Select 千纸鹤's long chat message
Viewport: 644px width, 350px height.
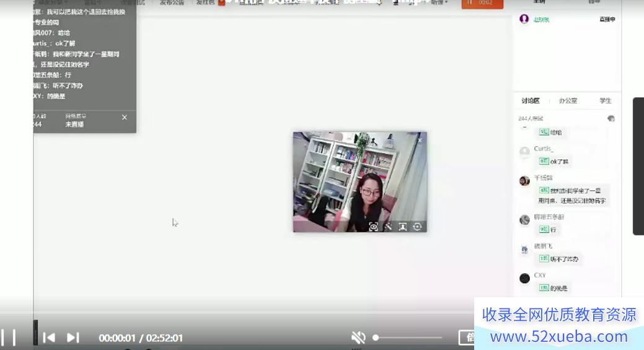tap(572, 195)
